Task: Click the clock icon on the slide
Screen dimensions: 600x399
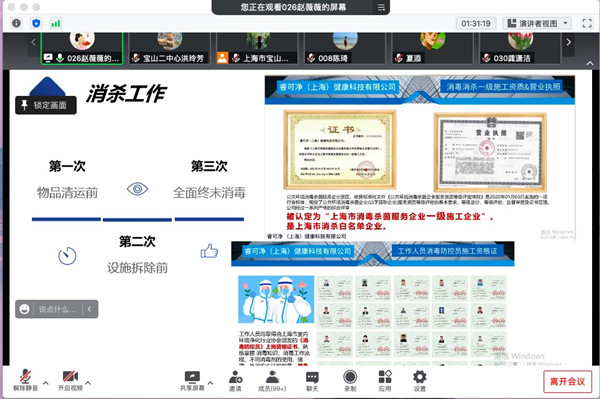Action: [67, 256]
